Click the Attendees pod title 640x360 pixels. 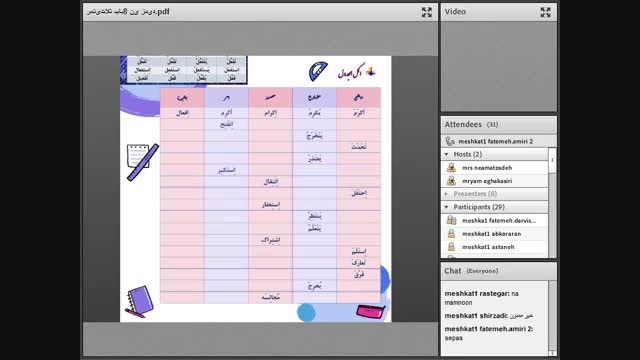(x=463, y=124)
